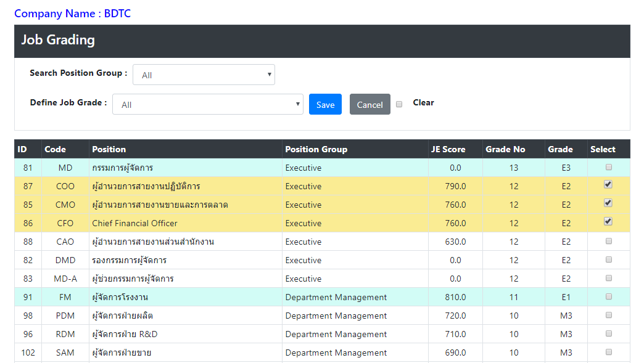
Task: Click the DMD code cell
Action: (x=65, y=260)
